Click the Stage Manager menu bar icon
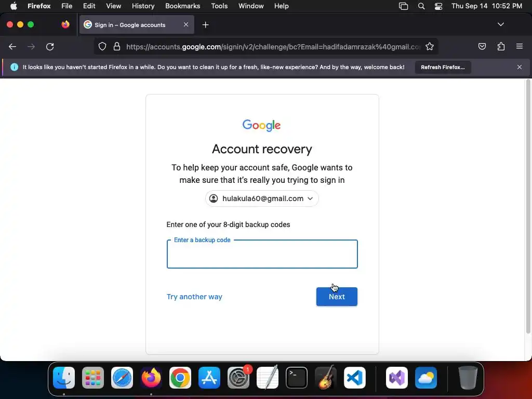 coord(403,6)
